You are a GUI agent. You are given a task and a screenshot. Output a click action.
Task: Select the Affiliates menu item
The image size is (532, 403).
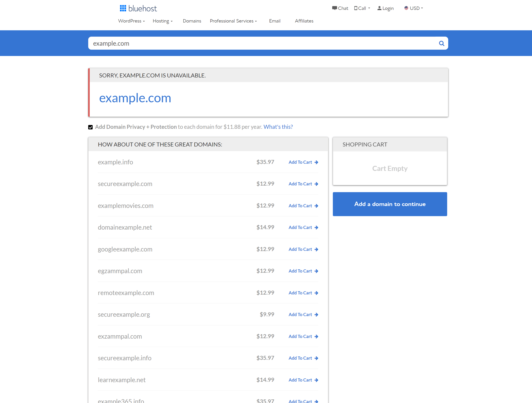pyautogui.click(x=305, y=21)
